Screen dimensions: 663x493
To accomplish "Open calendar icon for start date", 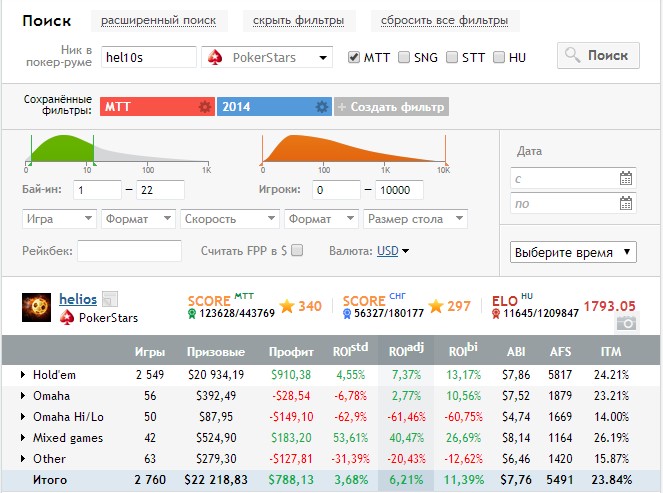I will [x=626, y=179].
